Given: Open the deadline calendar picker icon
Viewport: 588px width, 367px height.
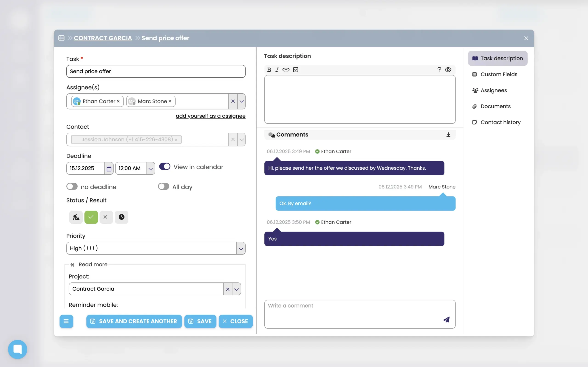Looking at the screenshot, I should coord(109,168).
